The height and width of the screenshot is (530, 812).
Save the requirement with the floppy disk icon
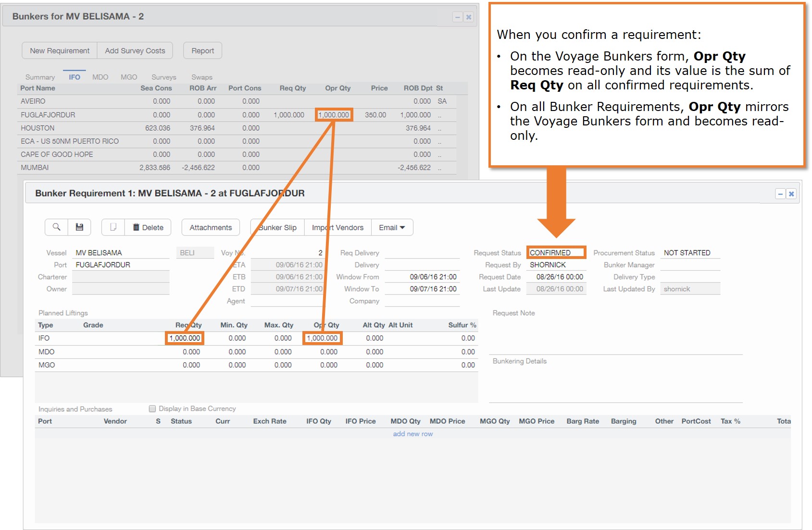point(79,227)
